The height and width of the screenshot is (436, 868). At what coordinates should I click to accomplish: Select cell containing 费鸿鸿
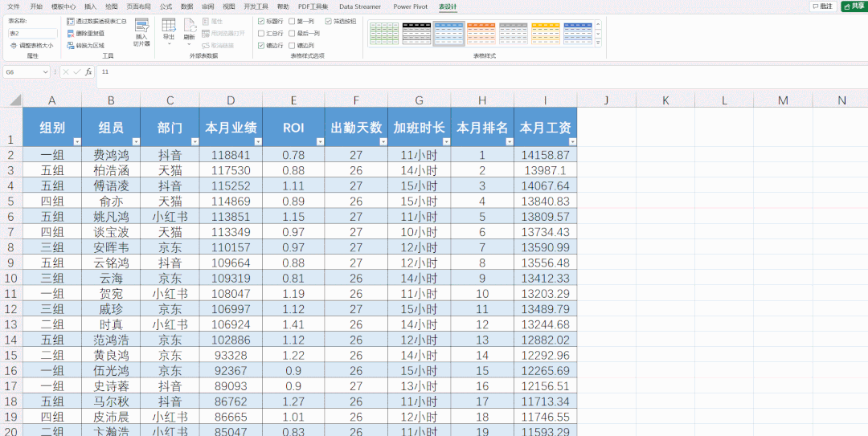tap(111, 155)
